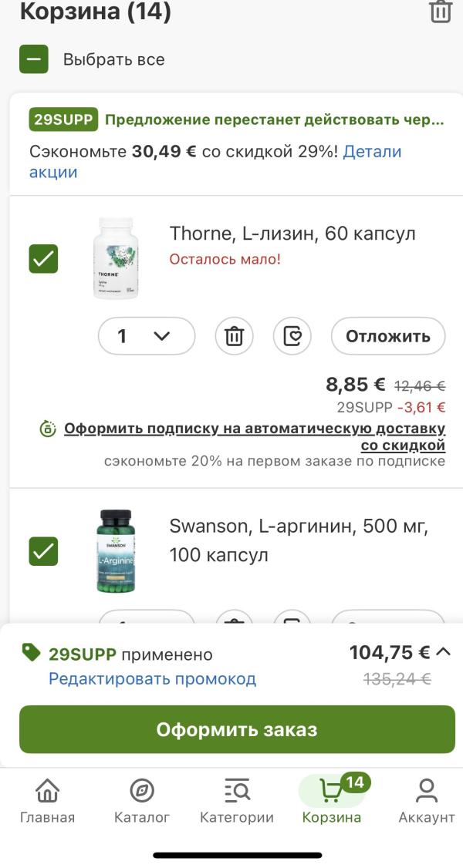Tap the auto-delivery subscription icon
The height and width of the screenshot is (868, 463).
48,429
